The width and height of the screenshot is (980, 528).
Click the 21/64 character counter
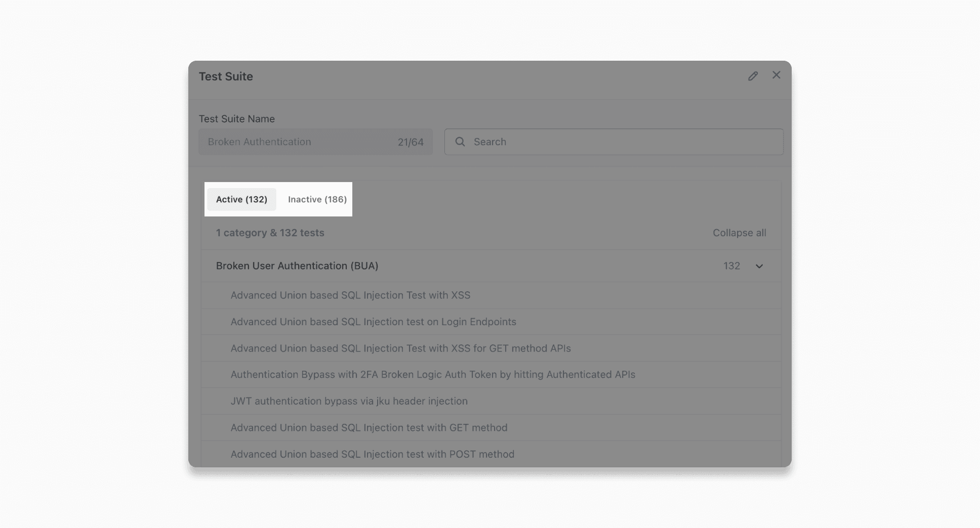coord(411,142)
